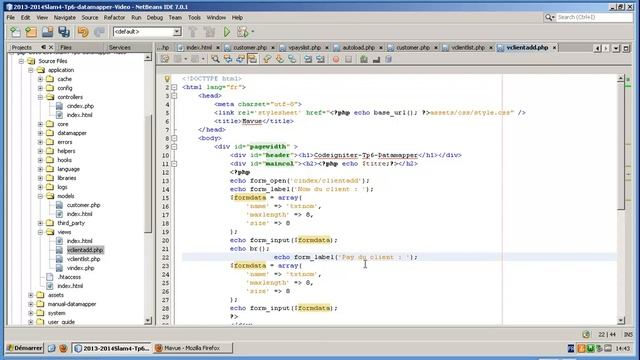Click the New File toolbar icon

tap(15, 32)
